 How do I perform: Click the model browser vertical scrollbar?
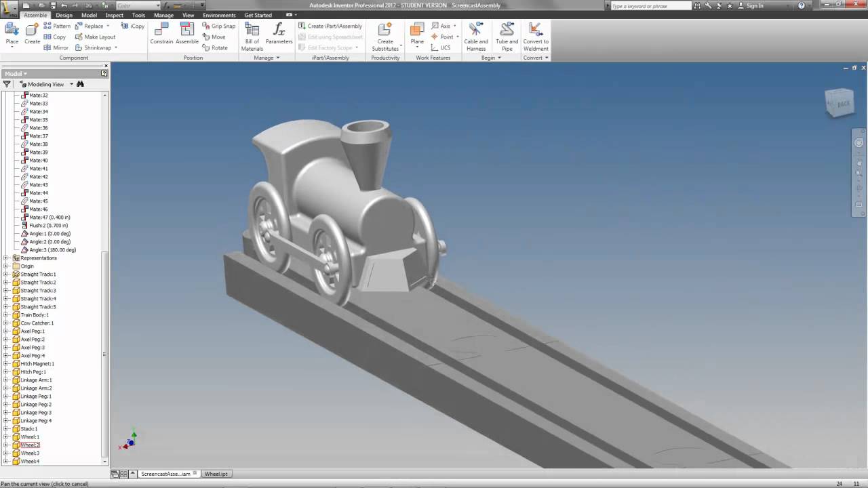105,354
